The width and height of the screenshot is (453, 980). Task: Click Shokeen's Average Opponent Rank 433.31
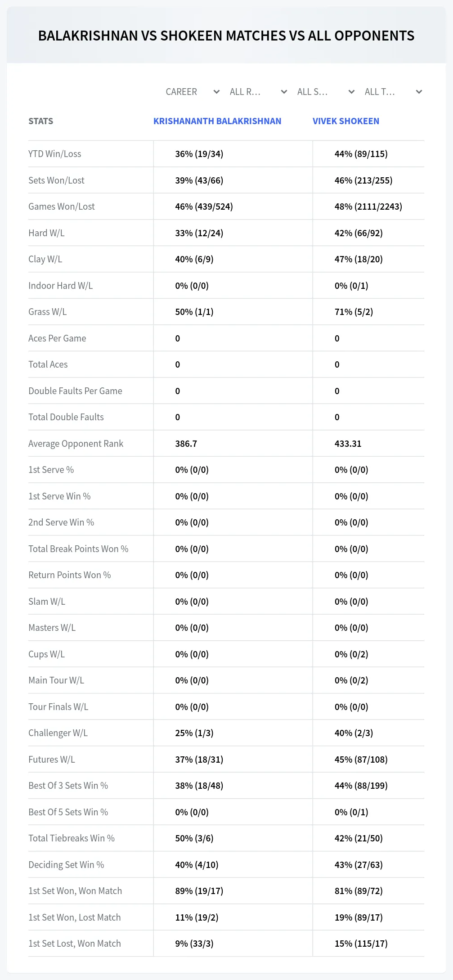point(348,444)
